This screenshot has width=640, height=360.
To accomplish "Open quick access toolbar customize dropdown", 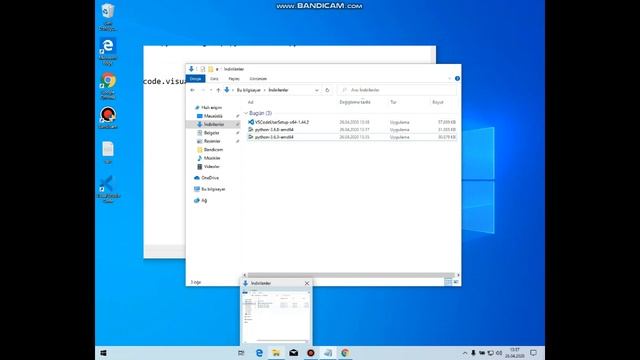I will coord(217,69).
